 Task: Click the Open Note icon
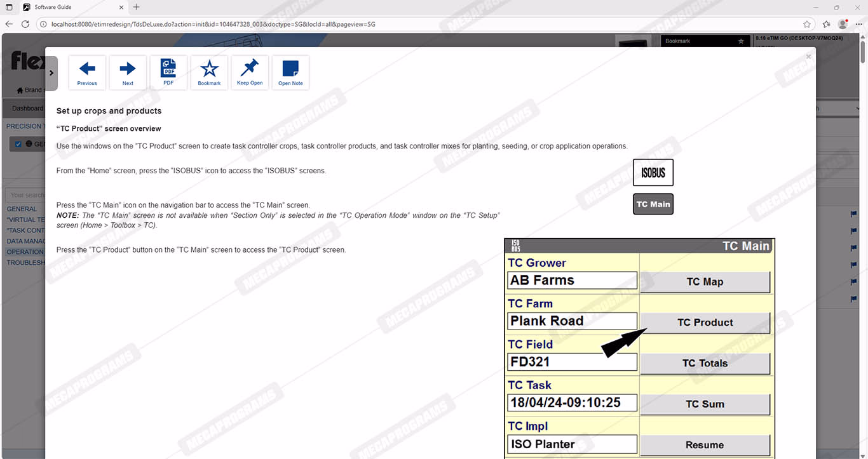click(290, 72)
